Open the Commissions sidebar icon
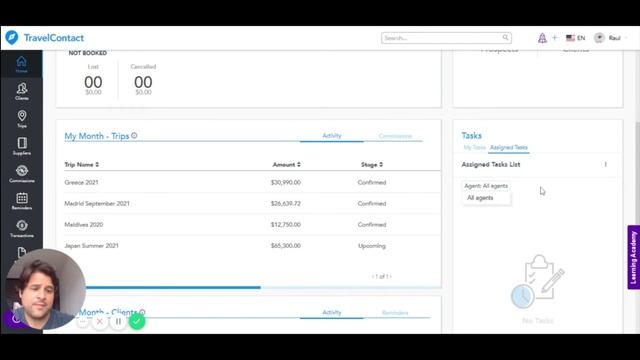Screen dimensions: 640x360 point(22,173)
